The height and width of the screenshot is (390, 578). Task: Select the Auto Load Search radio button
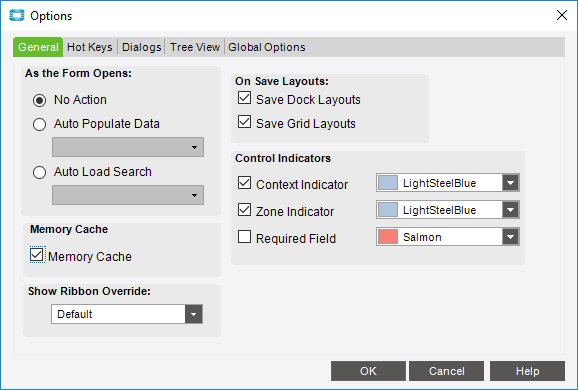click(x=39, y=172)
